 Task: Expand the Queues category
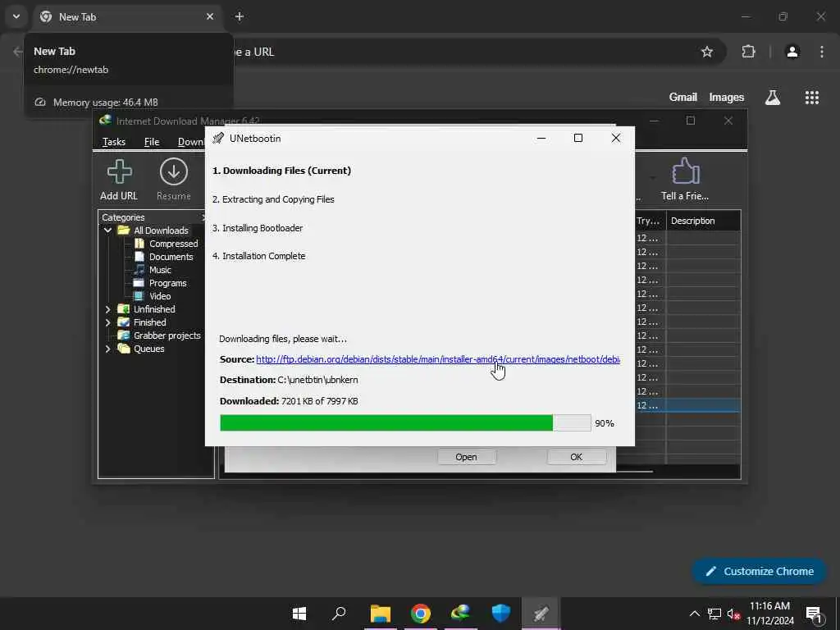pos(107,349)
